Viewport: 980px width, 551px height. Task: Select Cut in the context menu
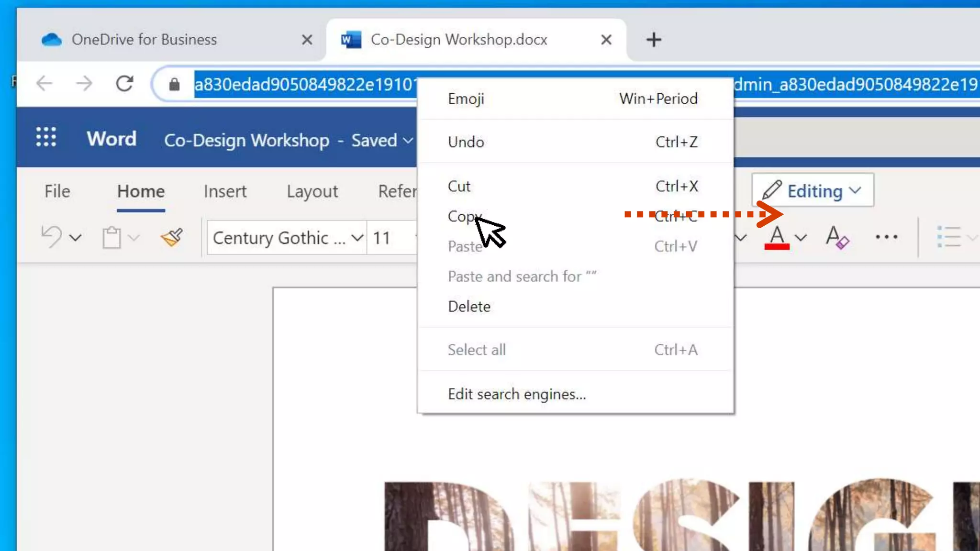tap(459, 186)
